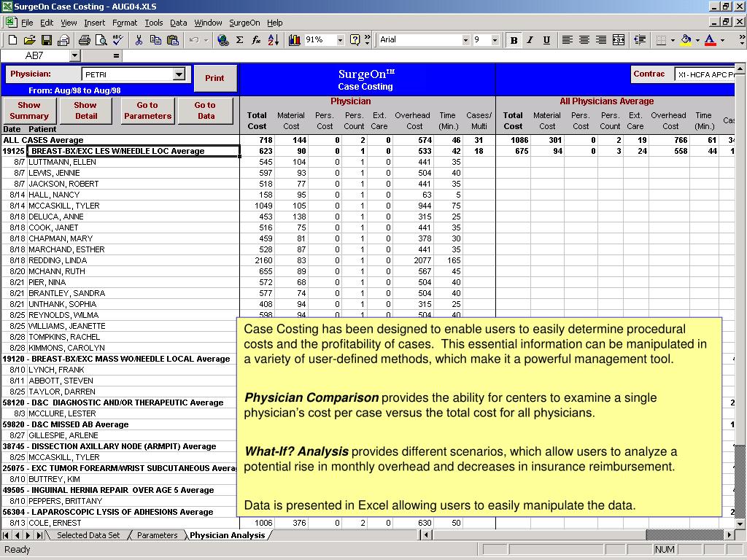Run the Spelling check icon
This screenshot has width=747, height=560.
[117, 40]
